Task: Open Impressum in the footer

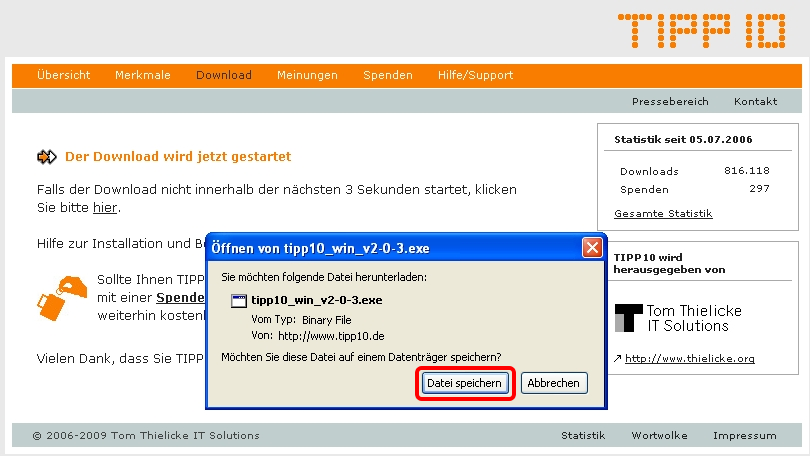Action: [x=744, y=436]
